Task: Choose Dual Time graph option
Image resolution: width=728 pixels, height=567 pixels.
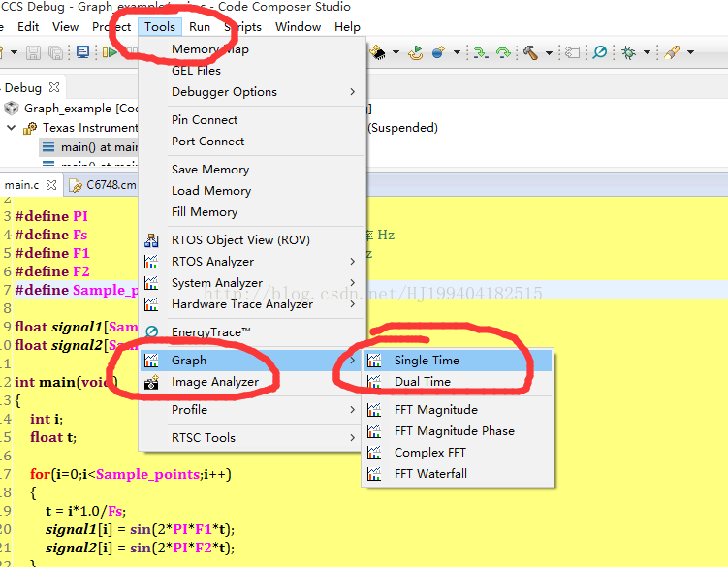Action: tap(458, 382)
